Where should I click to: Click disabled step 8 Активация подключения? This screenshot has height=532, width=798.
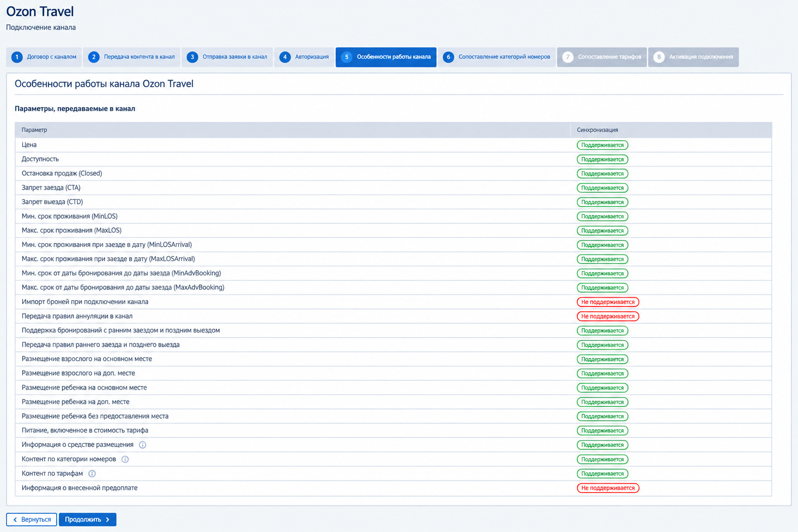[x=693, y=57]
